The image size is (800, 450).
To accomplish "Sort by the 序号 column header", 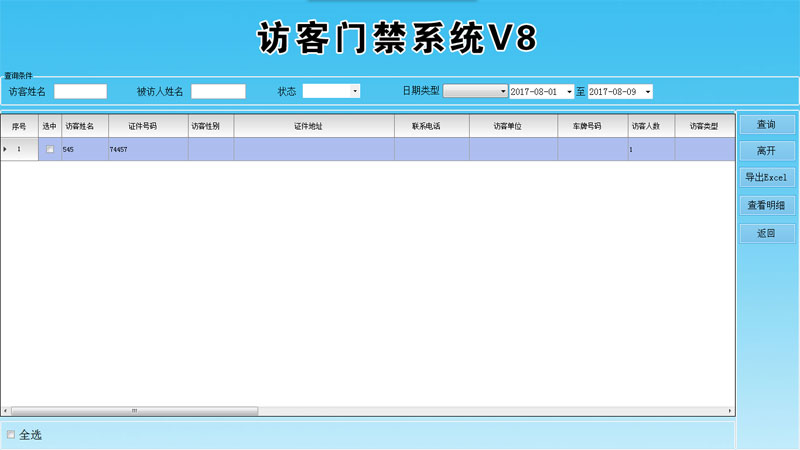I will [x=19, y=126].
